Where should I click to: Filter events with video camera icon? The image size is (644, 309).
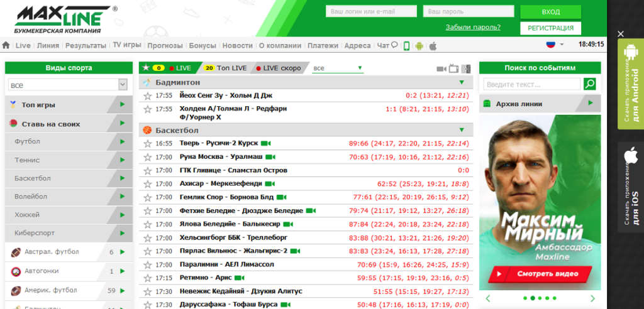(x=441, y=68)
